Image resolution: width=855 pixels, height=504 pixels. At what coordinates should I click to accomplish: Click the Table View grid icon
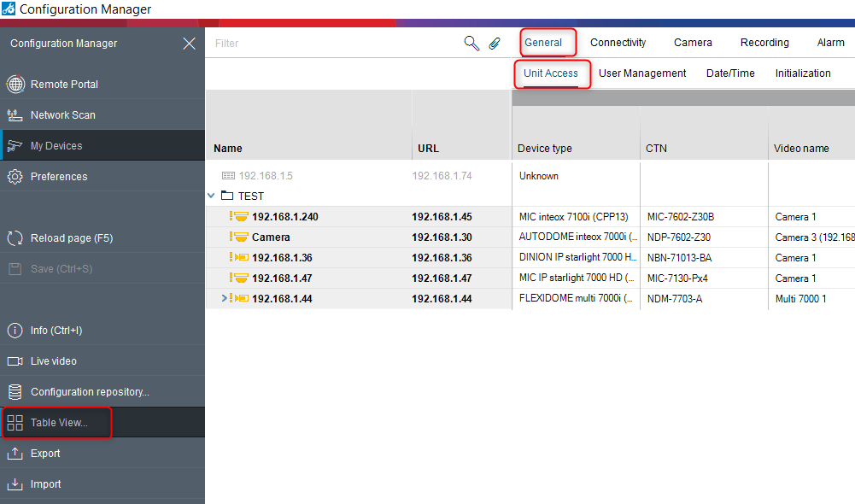15,423
